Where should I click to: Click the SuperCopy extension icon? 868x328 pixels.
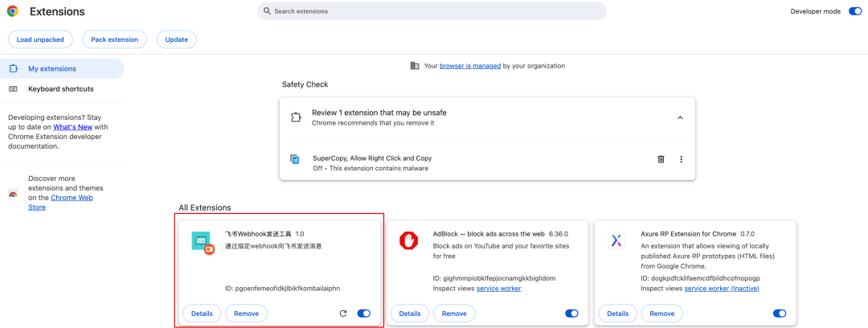coord(295,159)
